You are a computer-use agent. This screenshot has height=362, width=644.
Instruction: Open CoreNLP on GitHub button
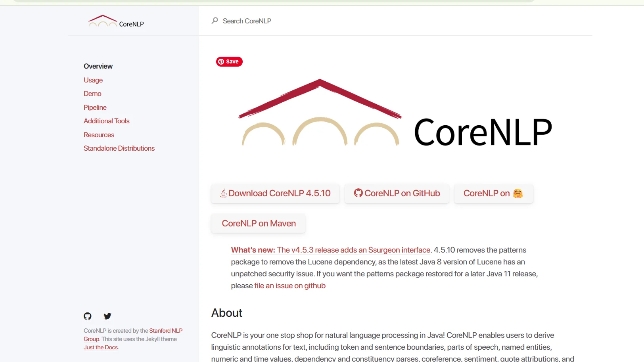[397, 193]
